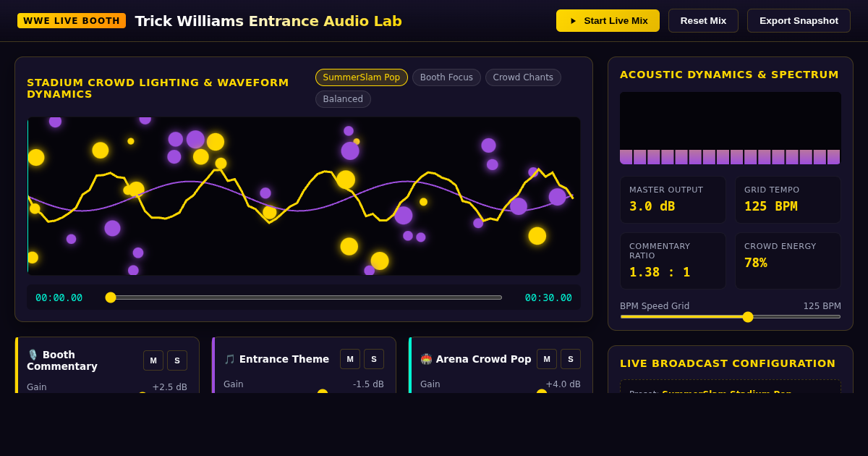This screenshot has width=868, height=456.
Task: Solo the Entrance Theme track
Action: [374, 359]
